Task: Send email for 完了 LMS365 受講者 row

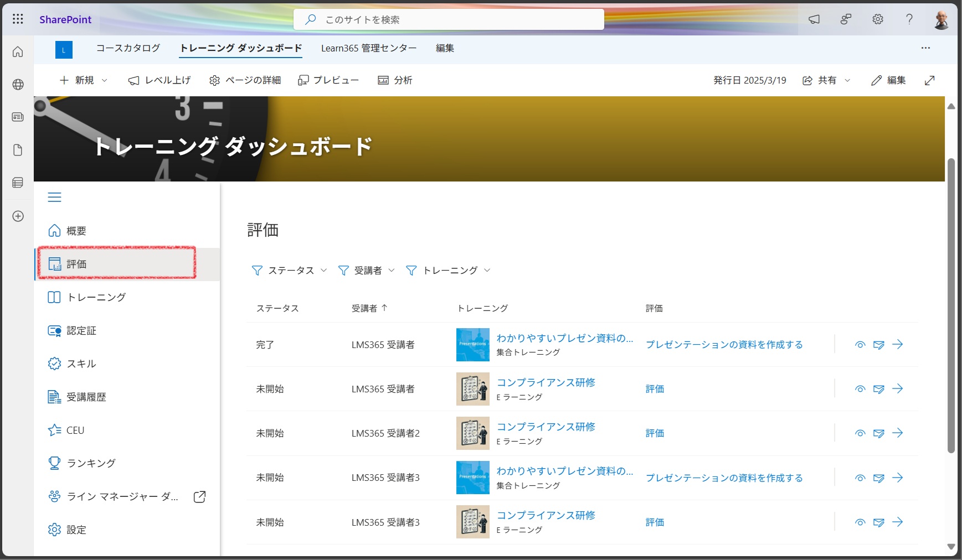Action: click(x=879, y=345)
